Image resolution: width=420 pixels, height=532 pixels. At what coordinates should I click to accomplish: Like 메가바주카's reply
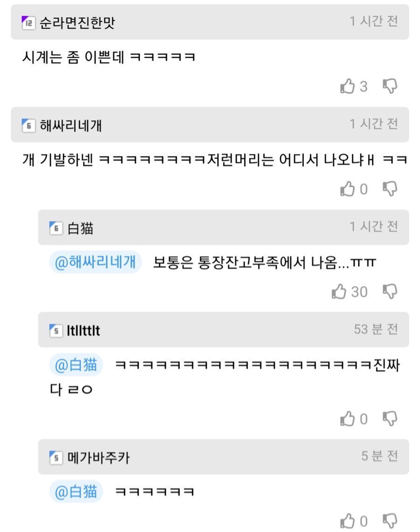(x=348, y=521)
